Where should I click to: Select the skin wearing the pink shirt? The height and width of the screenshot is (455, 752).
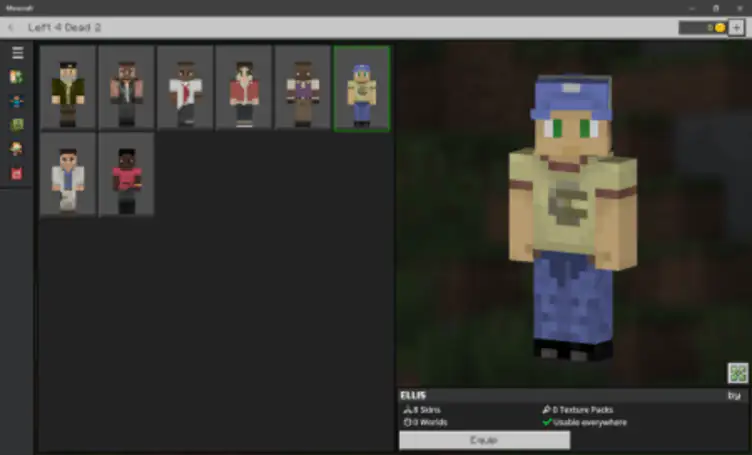(127, 175)
